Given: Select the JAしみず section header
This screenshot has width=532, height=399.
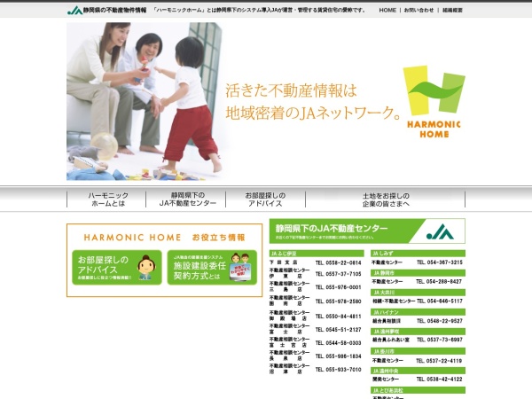Looking at the screenshot, I should click(x=418, y=254).
